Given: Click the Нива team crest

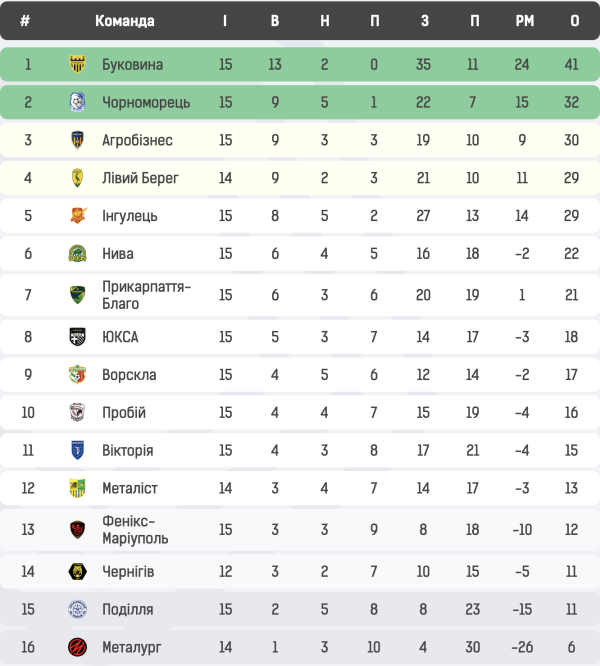Looking at the screenshot, I should (x=78, y=254).
